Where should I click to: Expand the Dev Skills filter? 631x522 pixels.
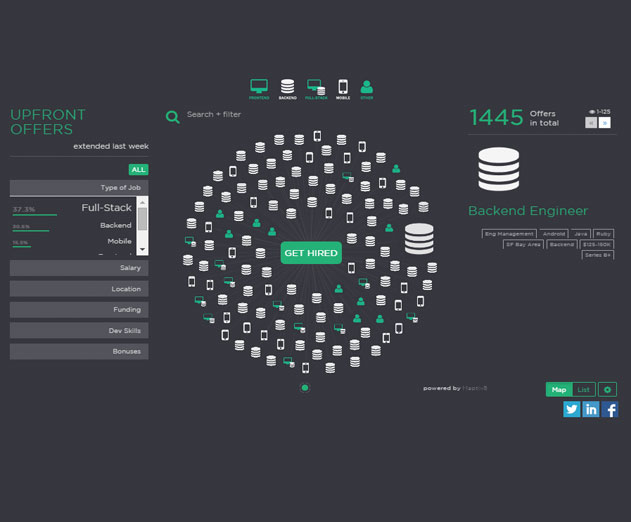point(79,331)
